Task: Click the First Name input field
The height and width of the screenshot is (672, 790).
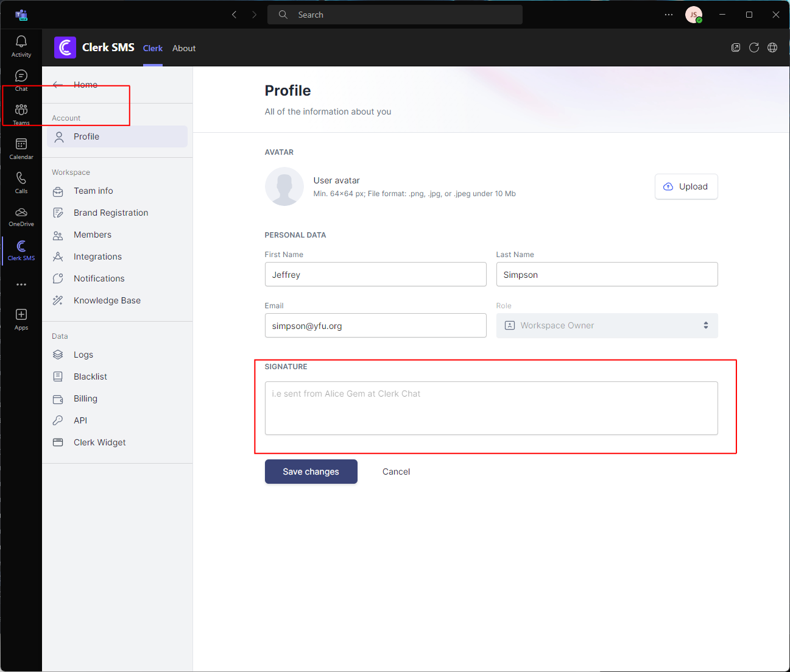Action: click(x=375, y=274)
